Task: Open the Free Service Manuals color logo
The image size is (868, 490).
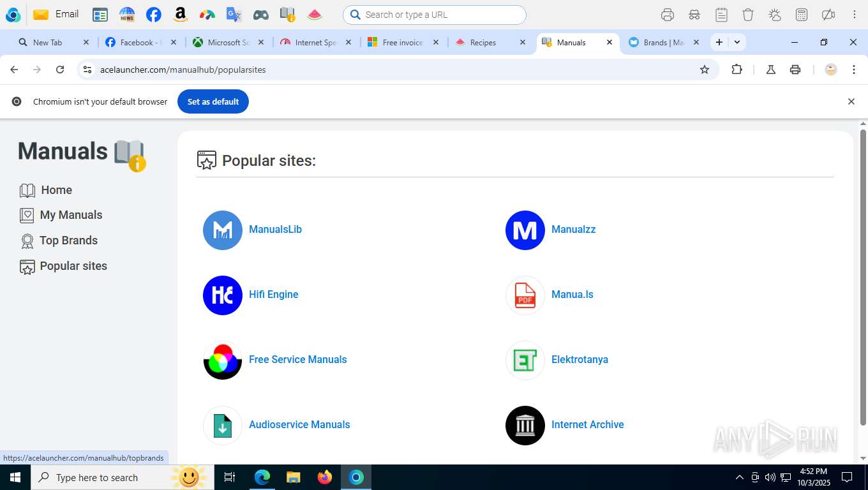Action: [x=223, y=360]
